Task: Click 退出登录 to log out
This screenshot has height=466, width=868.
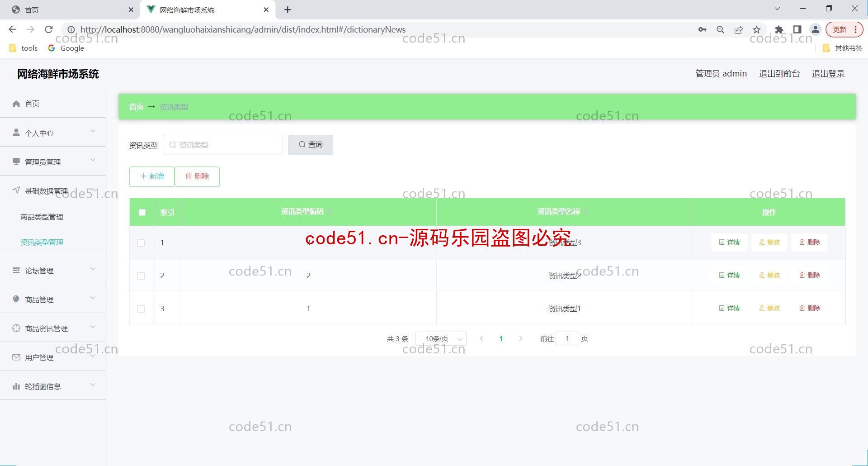Action: (828, 73)
